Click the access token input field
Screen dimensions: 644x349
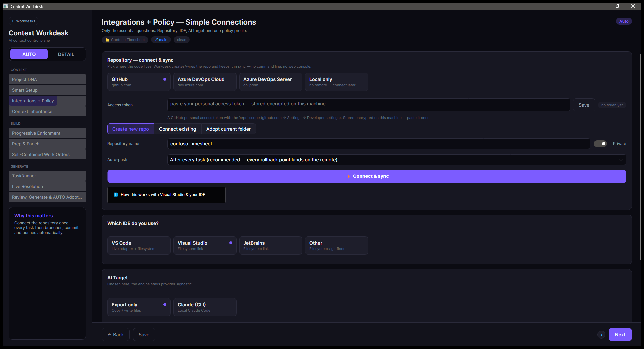[x=369, y=105]
